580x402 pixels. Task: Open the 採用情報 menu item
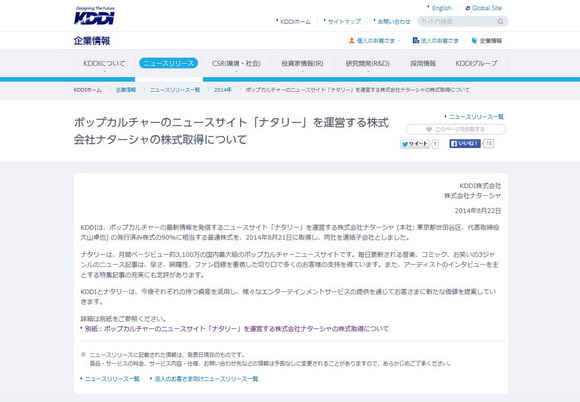click(423, 63)
